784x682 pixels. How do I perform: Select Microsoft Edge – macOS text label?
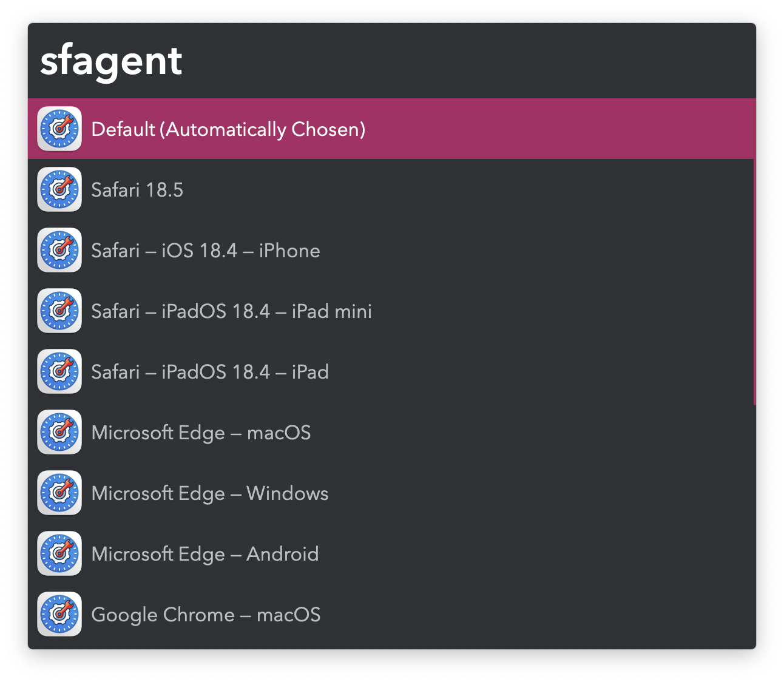(x=201, y=433)
